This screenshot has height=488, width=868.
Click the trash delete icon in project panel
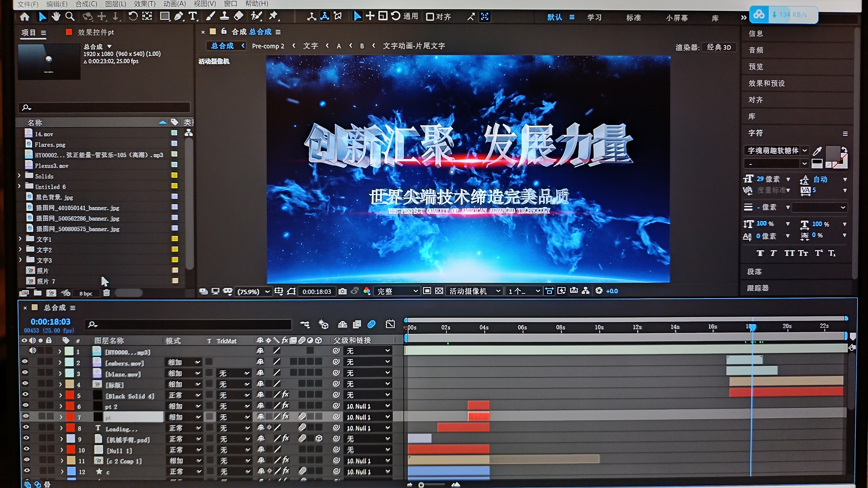click(x=107, y=293)
